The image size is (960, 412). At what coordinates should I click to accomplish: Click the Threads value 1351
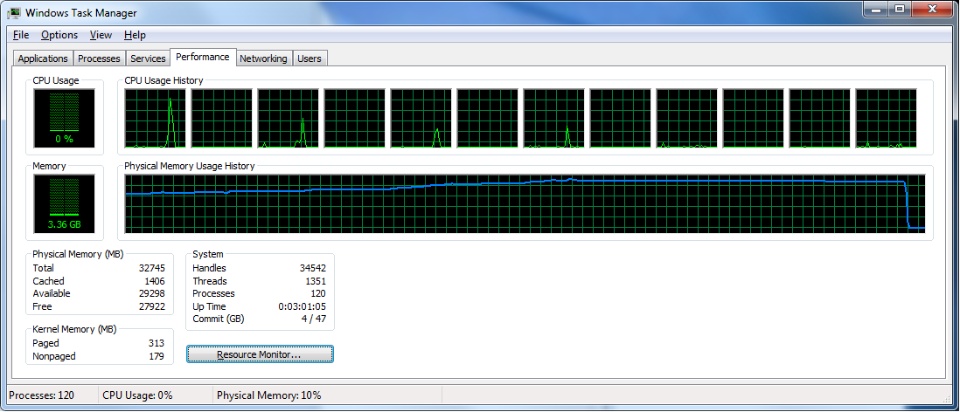(315, 281)
